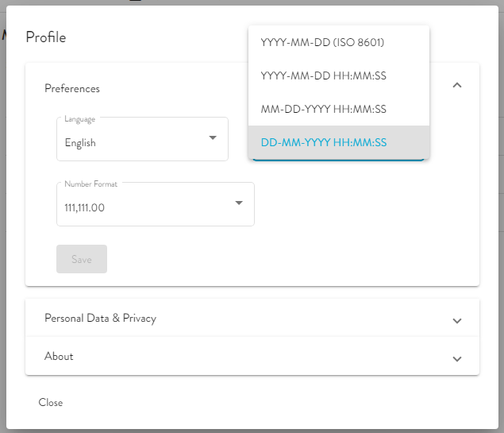Viewport: 504px width, 433px height.
Task: Choose YYYY-MM-DD HH:MM:SS date format option
Action: (323, 75)
